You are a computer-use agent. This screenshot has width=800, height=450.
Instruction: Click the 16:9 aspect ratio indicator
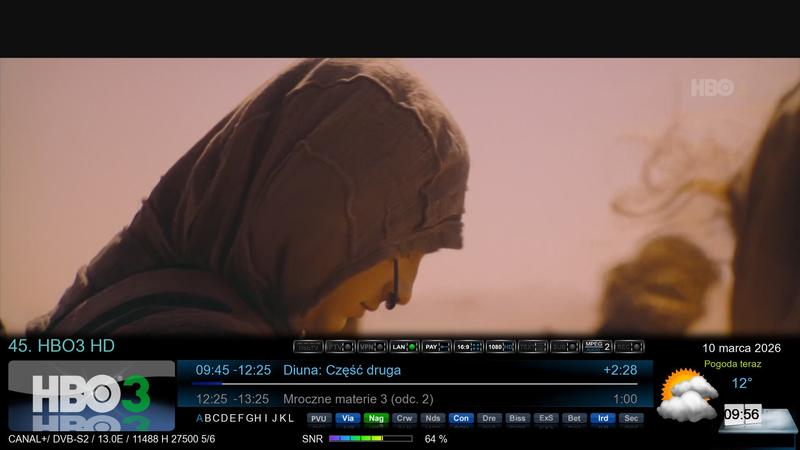point(468,347)
